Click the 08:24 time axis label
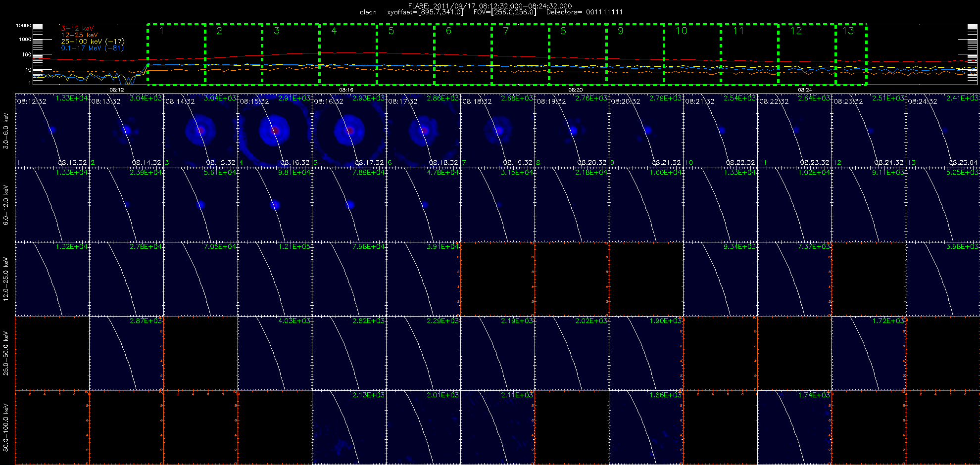 tap(805, 90)
